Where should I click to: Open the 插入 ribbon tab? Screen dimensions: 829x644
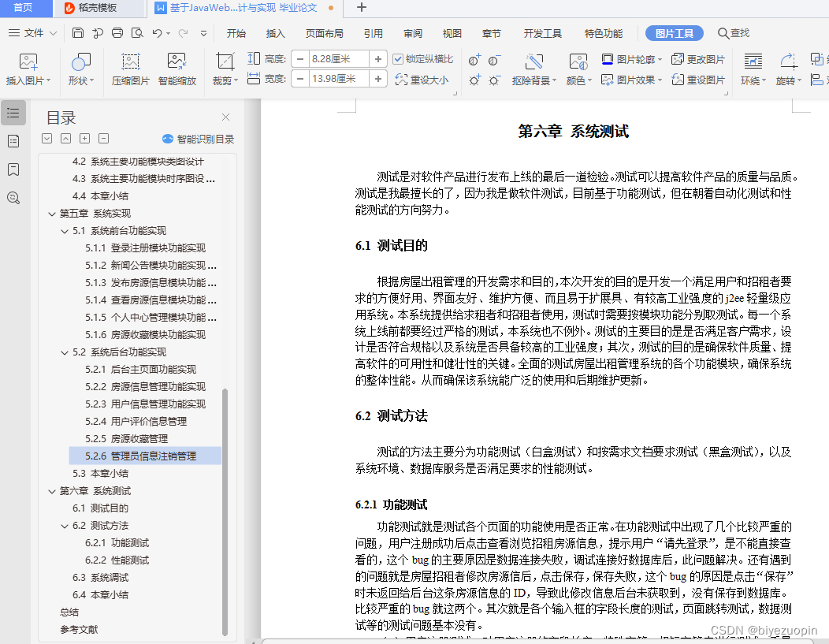pos(276,33)
